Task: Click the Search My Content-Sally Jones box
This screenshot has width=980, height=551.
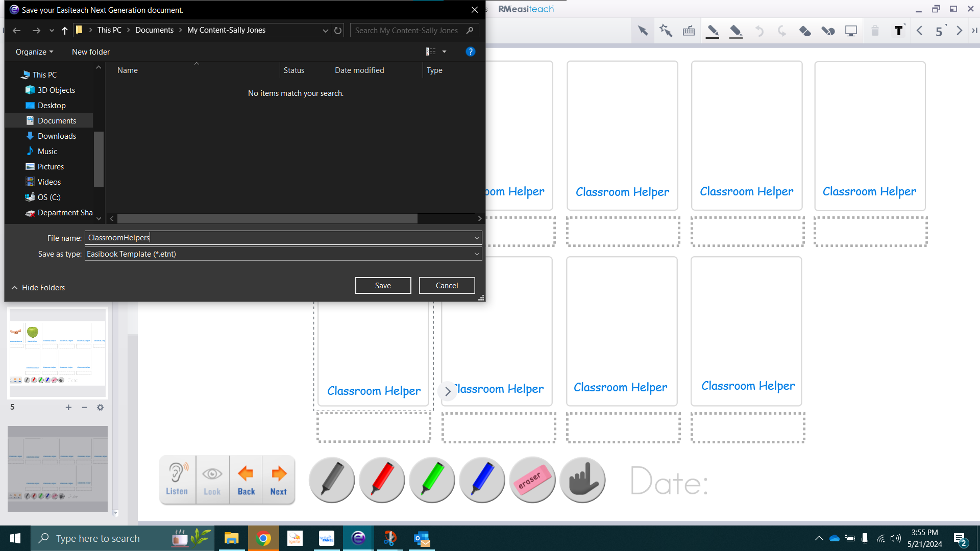Action: 414,30
